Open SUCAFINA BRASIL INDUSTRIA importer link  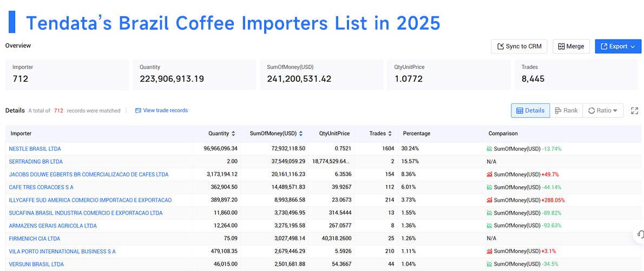86,213
